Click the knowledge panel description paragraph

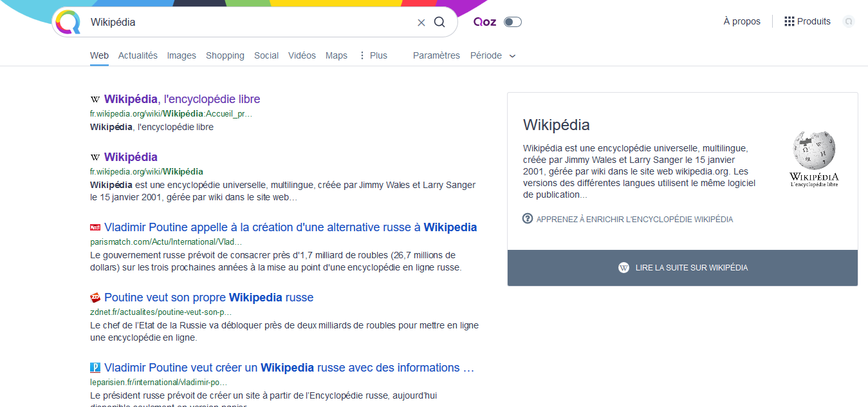click(640, 171)
